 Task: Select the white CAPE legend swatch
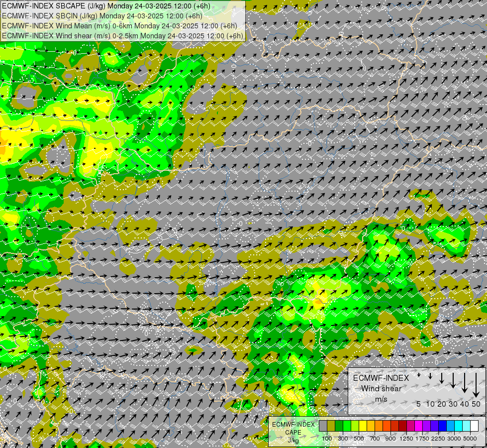474,426
